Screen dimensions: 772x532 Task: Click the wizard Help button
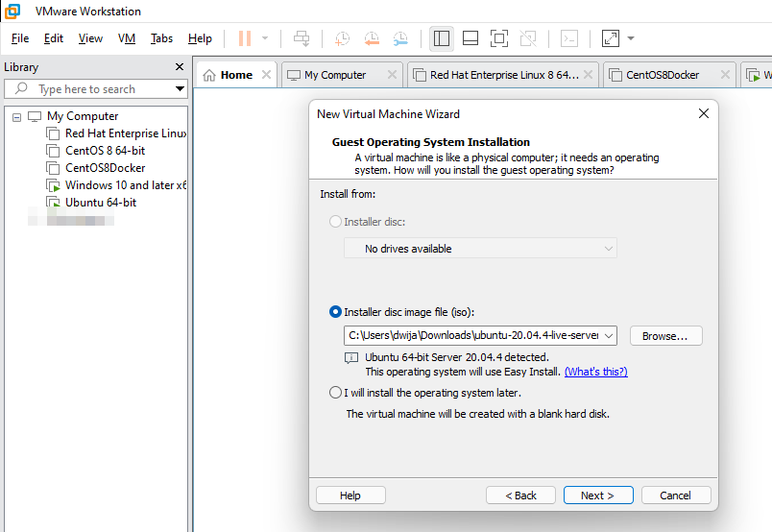pos(350,496)
